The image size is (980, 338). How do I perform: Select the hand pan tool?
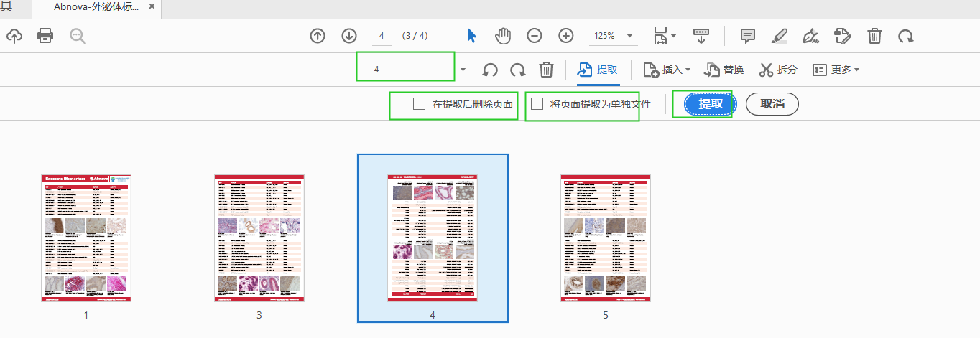[x=503, y=35]
